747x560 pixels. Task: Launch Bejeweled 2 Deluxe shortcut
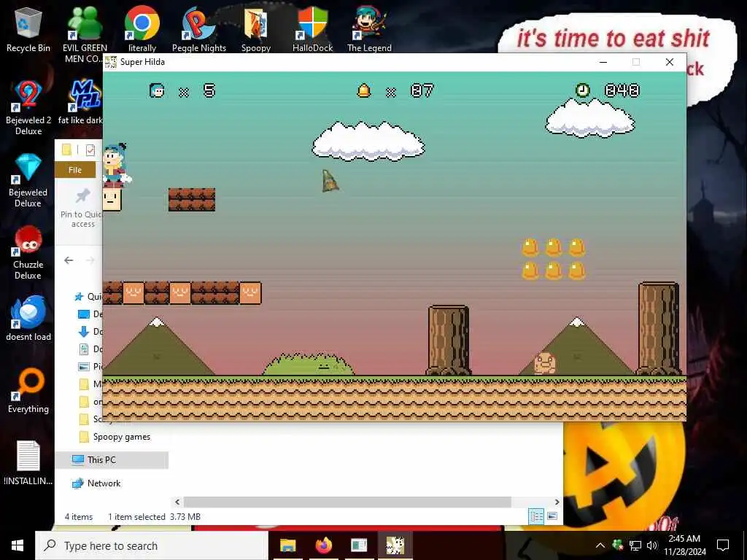coord(28,107)
